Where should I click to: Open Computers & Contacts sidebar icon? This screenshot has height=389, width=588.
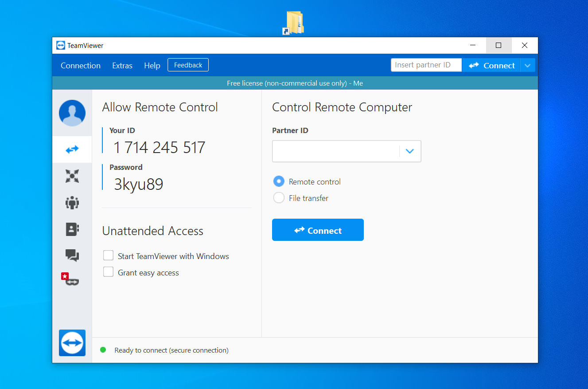[x=72, y=229]
